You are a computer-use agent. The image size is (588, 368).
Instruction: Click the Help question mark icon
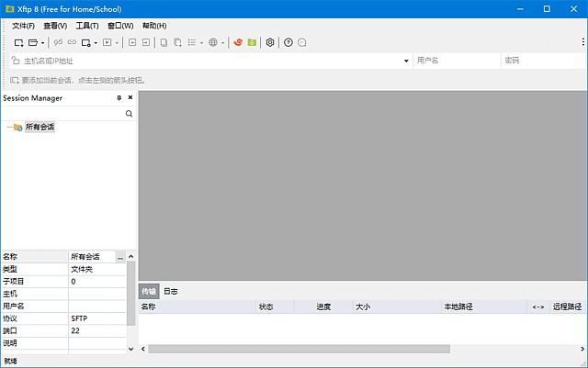pyautogui.click(x=288, y=42)
